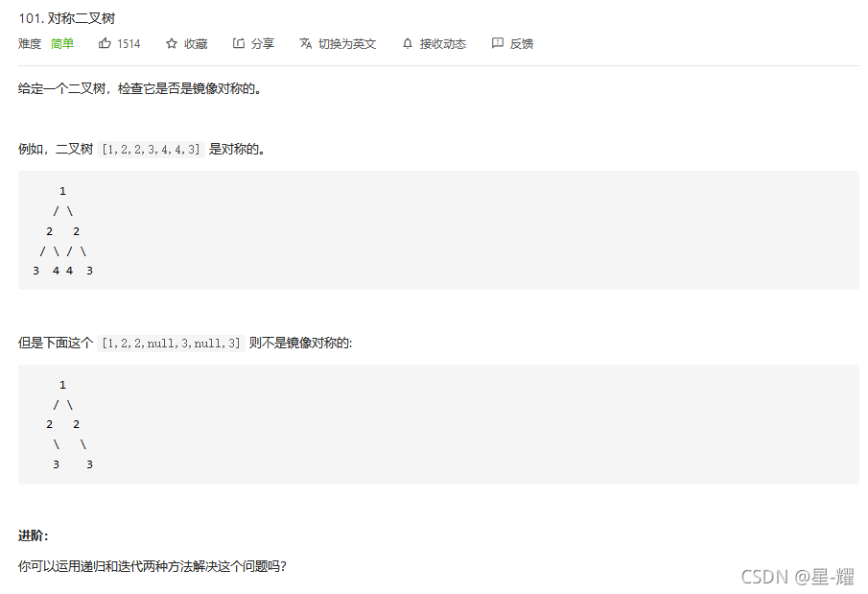The image size is (868, 594).
Task: Switch page language via 切换为英文
Action: coord(338,42)
